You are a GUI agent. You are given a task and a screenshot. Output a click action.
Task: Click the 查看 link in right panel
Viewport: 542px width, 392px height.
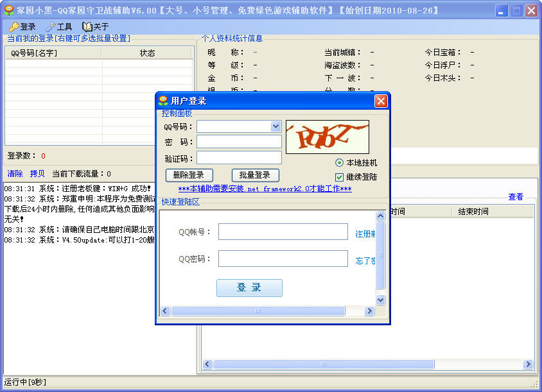pos(516,197)
